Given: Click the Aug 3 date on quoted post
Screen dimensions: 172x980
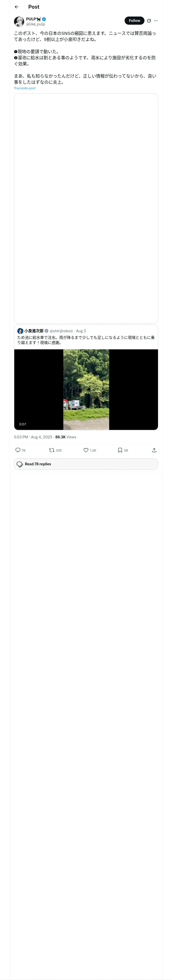Looking at the screenshot, I should coord(81,331).
